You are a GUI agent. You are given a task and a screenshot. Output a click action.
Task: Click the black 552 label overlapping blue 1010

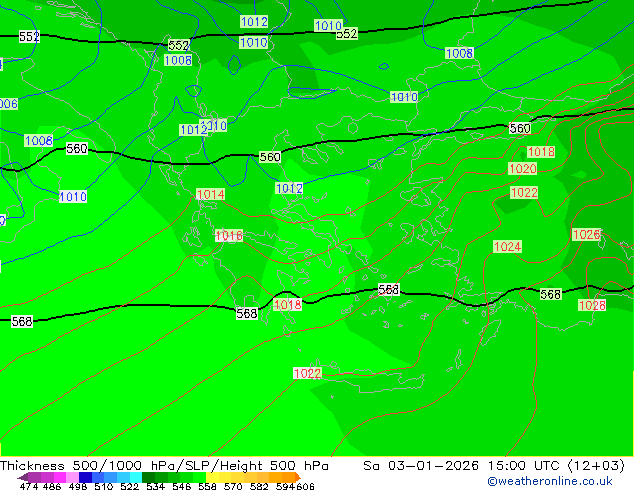click(x=347, y=34)
